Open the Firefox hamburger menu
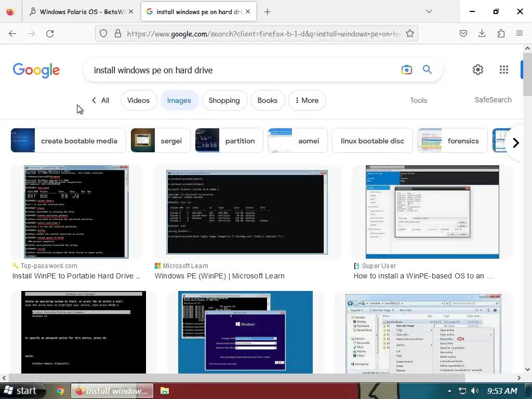This screenshot has height=399, width=532. [x=520, y=33]
